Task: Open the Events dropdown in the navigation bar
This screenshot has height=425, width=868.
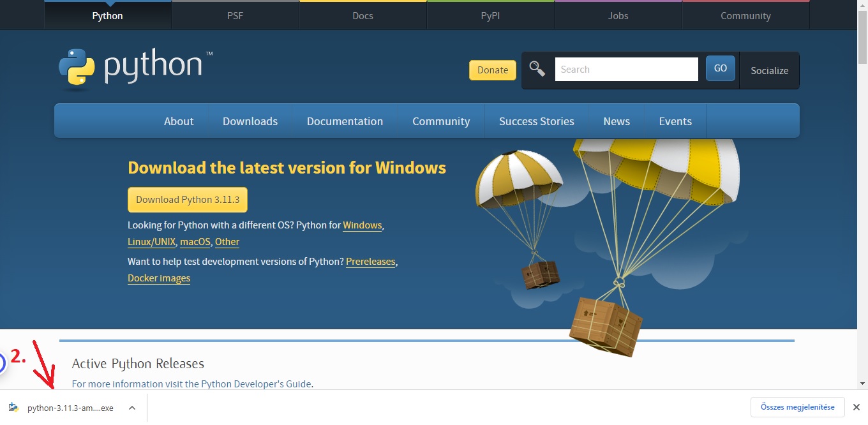Action: [675, 121]
